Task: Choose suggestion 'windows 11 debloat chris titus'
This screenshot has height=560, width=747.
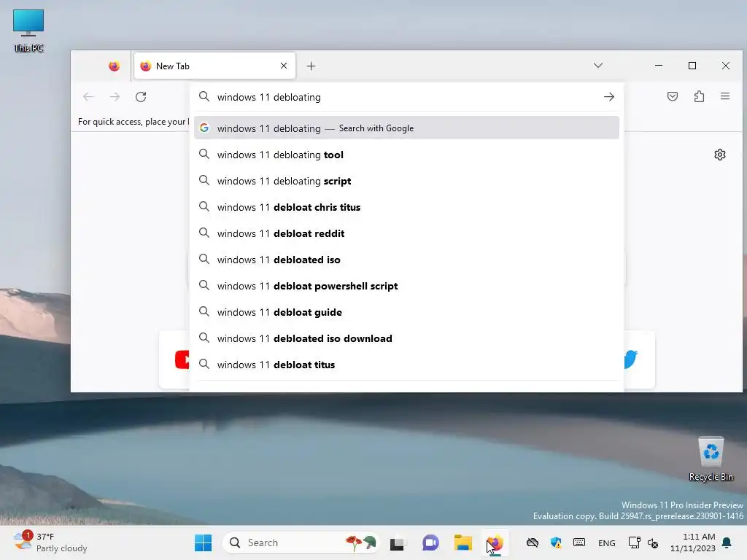Action: [406, 207]
